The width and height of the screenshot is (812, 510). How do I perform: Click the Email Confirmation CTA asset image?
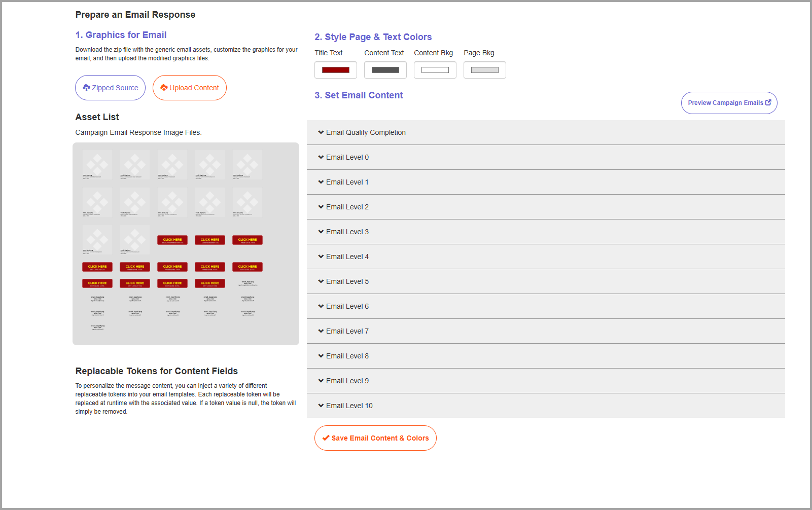[x=172, y=240]
